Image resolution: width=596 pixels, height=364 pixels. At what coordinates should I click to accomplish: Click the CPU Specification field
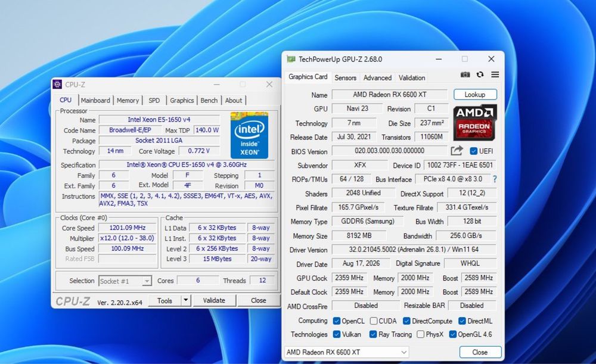[186, 165]
